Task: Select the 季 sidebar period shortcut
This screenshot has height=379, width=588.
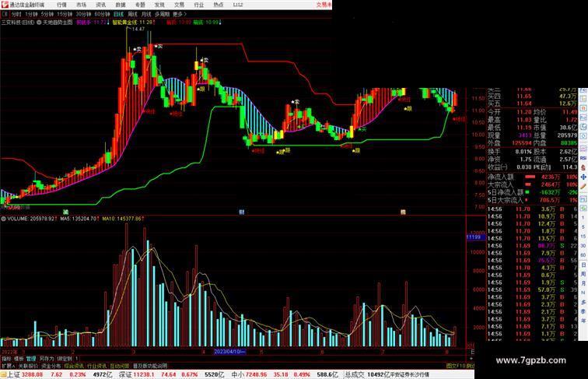Action: 583,311
